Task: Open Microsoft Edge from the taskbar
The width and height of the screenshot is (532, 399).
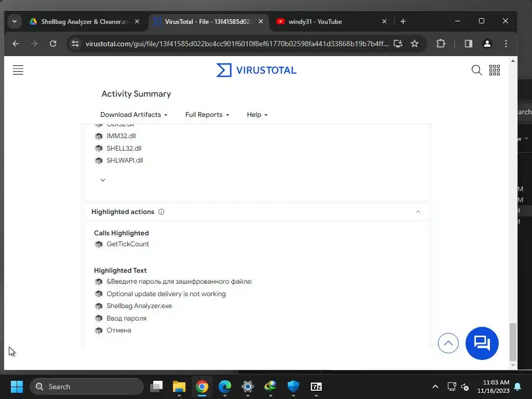Action: click(x=224, y=387)
